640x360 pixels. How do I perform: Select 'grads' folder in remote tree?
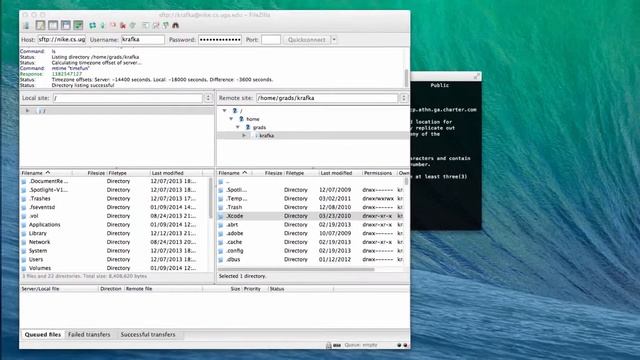(259, 127)
